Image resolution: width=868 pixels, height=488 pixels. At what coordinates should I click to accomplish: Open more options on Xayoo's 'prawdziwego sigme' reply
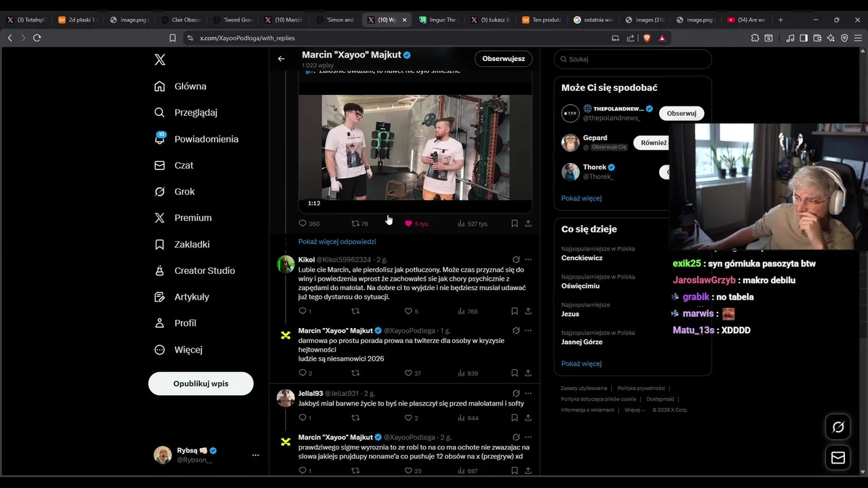click(x=528, y=437)
